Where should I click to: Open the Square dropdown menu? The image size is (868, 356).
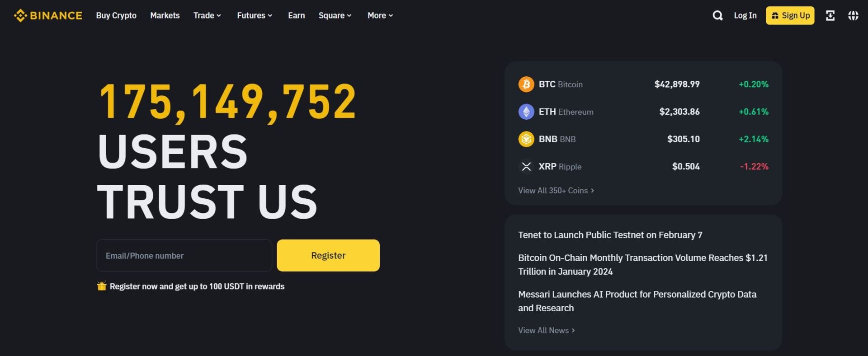[x=335, y=16]
